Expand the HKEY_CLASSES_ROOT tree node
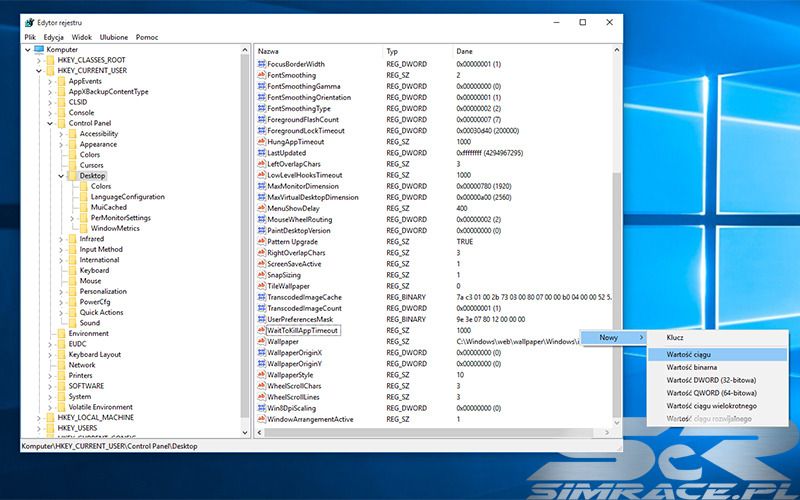Image resolution: width=800 pixels, height=500 pixels. (39, 60)
